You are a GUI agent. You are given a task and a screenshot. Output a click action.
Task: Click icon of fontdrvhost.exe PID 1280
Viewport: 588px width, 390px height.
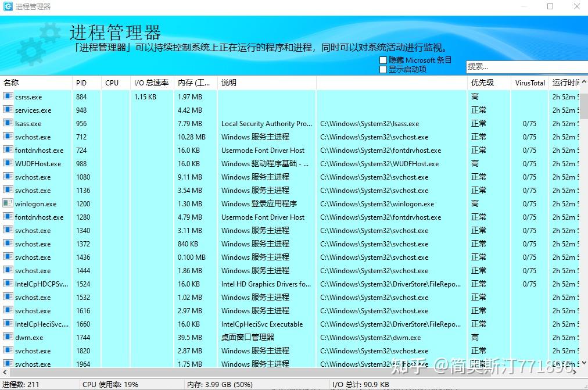pyautogui.click(x=8, y=216)
